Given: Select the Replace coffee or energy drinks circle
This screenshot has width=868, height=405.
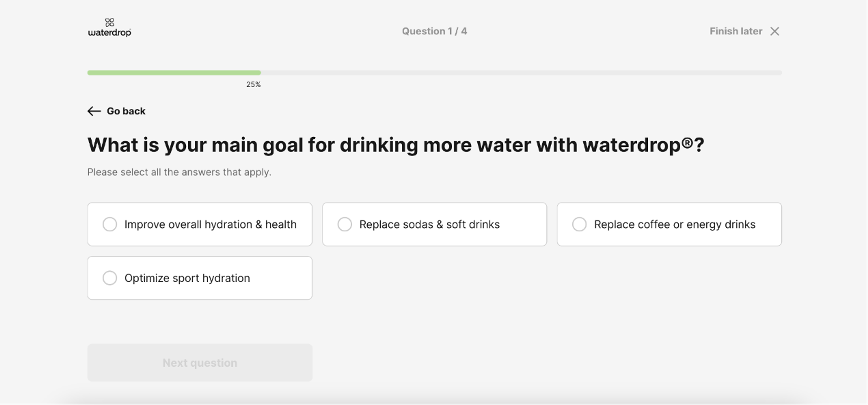Looking at the screenshot, I should 579,224.
